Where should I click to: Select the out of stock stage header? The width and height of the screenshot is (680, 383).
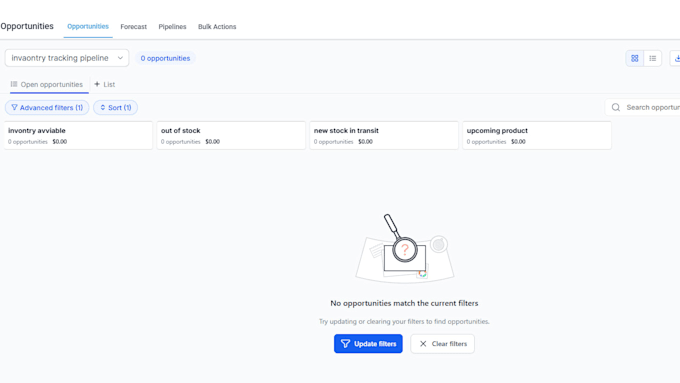tap(231, 135)
